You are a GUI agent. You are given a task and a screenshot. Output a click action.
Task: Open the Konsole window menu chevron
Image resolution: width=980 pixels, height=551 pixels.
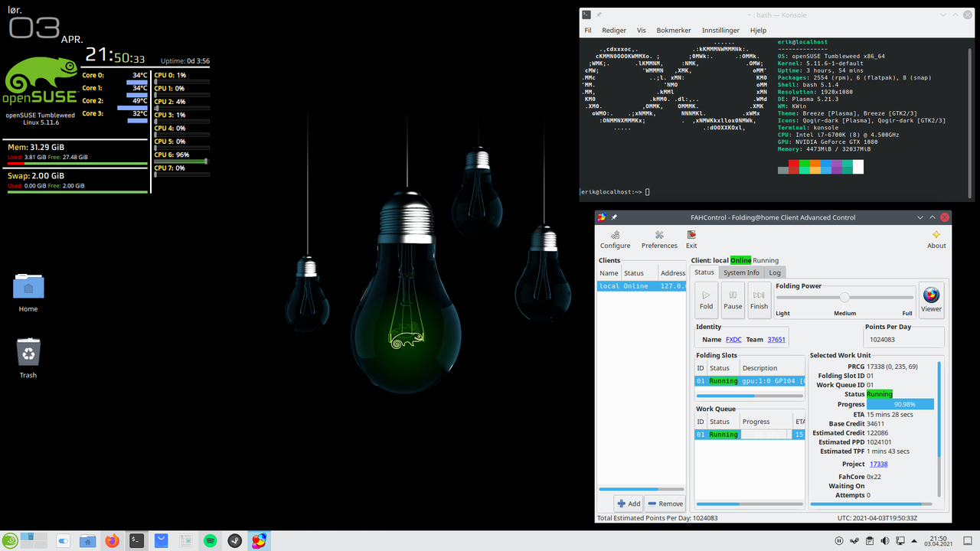[x=942, y=15]
